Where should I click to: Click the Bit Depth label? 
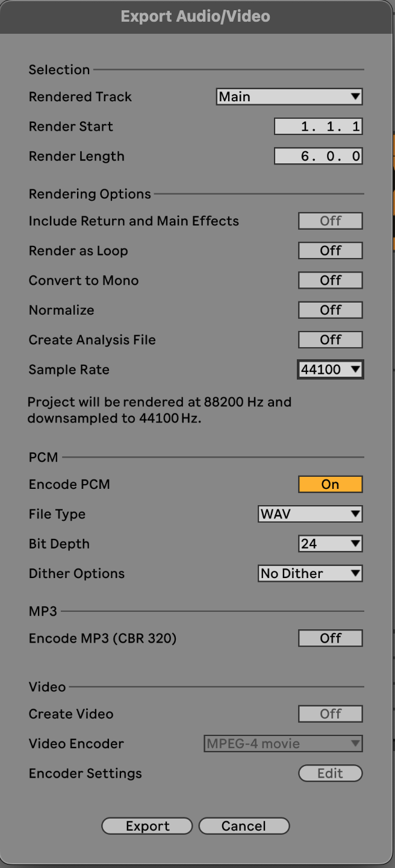pos(59,544)
